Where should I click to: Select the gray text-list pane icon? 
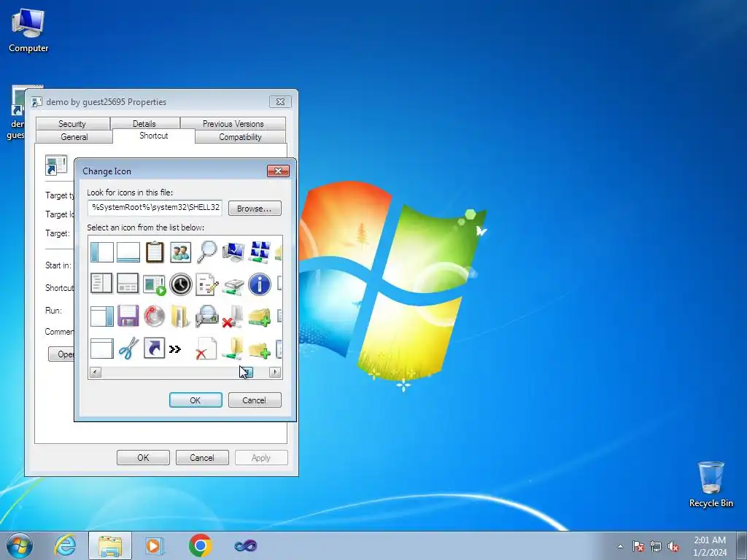[x=101, y=284]
